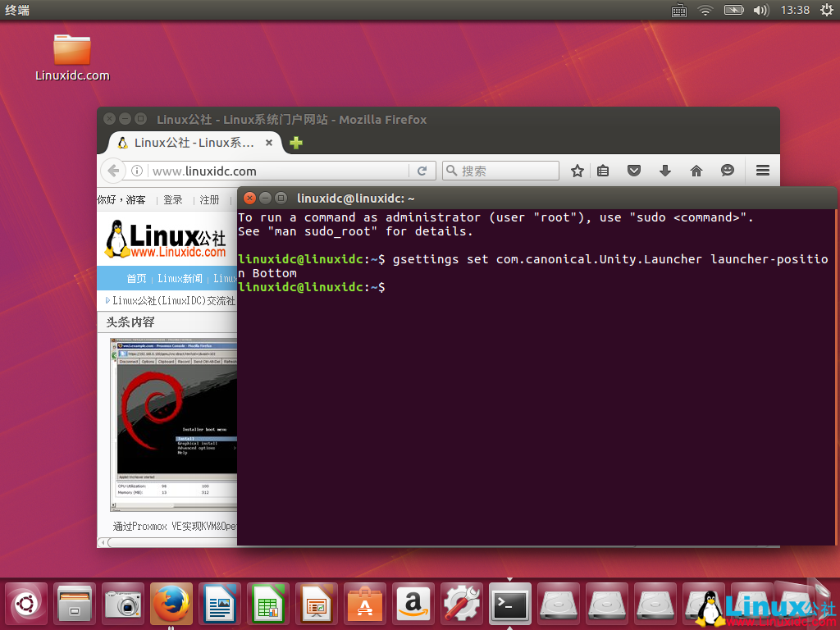
Task: Click the 注册 register link
Action: point(209,200)
